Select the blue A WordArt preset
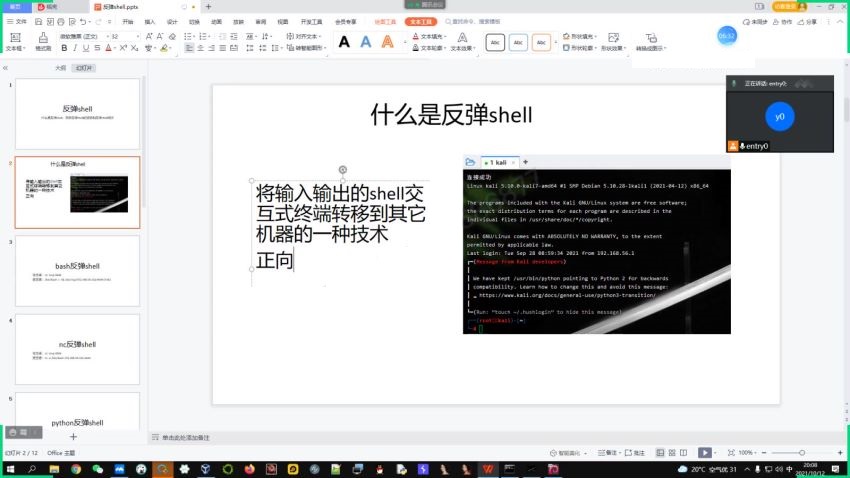 click(x=366, y=42)
